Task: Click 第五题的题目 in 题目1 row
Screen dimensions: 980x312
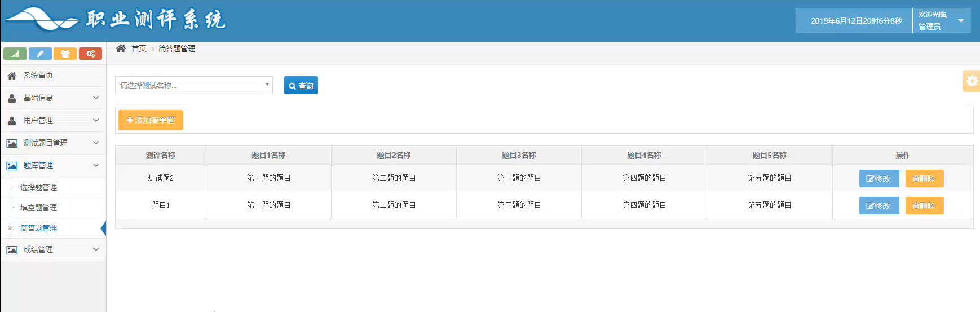Action: (769, 205)
